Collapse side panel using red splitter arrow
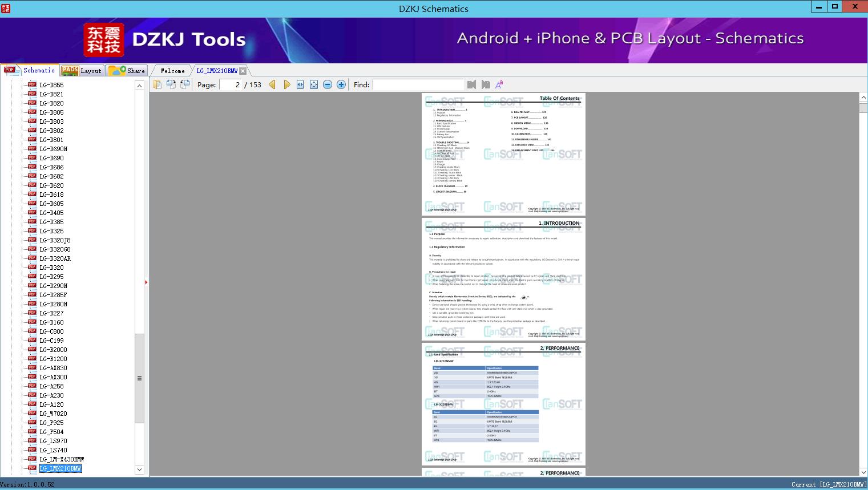The height and width of the screenshot is (490, 868). [x=146, y=282]
